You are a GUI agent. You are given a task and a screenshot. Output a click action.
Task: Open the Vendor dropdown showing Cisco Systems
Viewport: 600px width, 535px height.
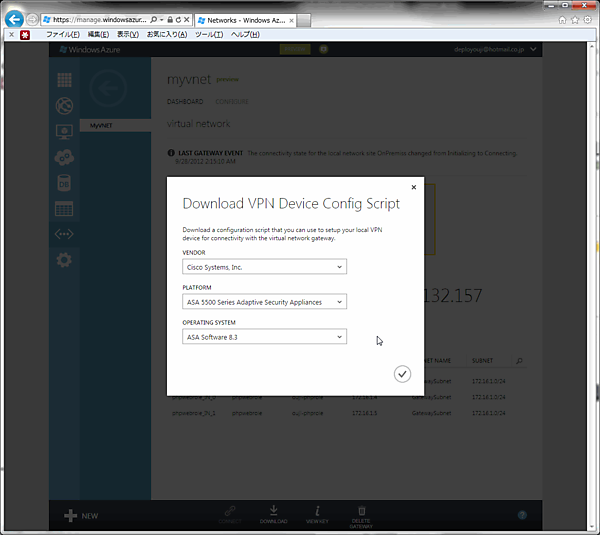[x=264, y=267]
